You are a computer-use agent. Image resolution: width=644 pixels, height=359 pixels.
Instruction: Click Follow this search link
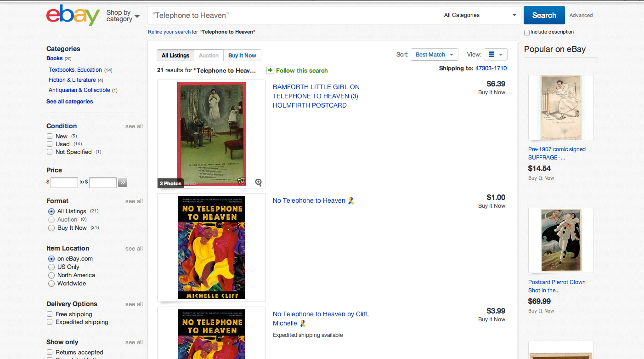click(302, 71)
